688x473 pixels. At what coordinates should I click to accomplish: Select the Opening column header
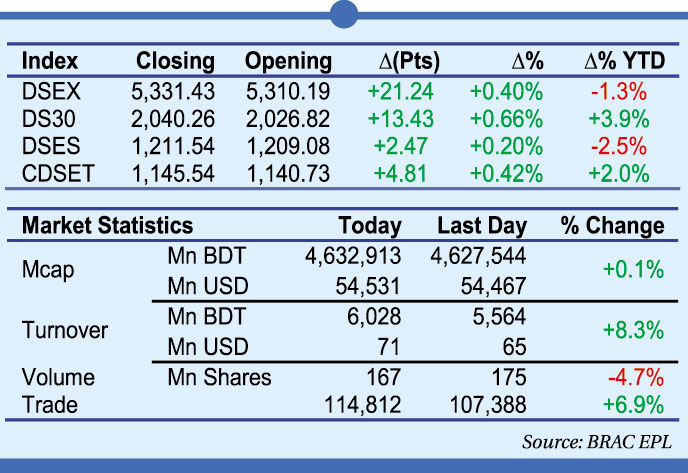point(288,61)
